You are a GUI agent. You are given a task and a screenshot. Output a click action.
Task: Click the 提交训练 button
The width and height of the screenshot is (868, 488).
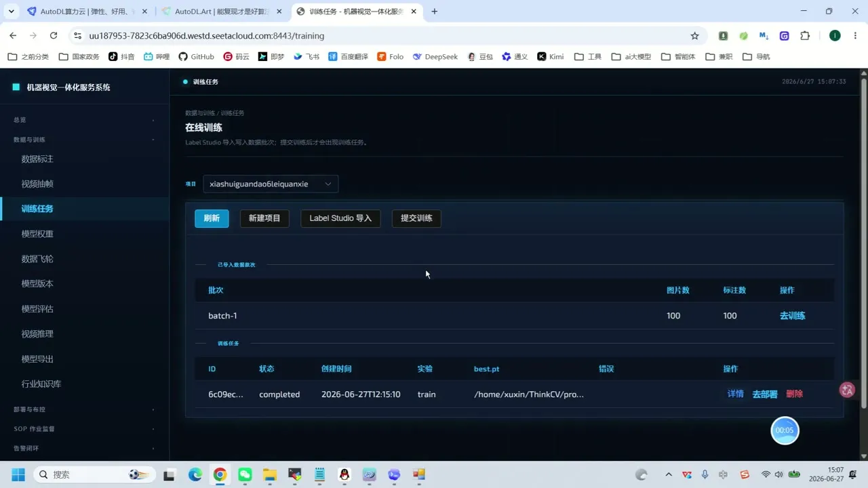pyautogui.click(x=416, y=218)
